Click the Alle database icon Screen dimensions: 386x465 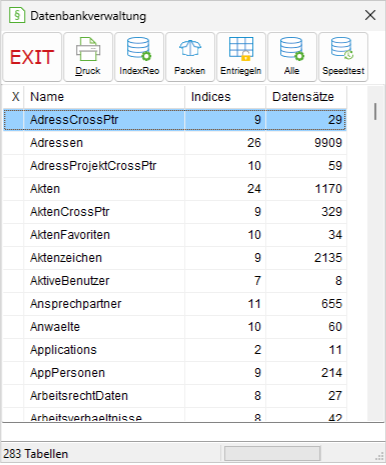292,57
